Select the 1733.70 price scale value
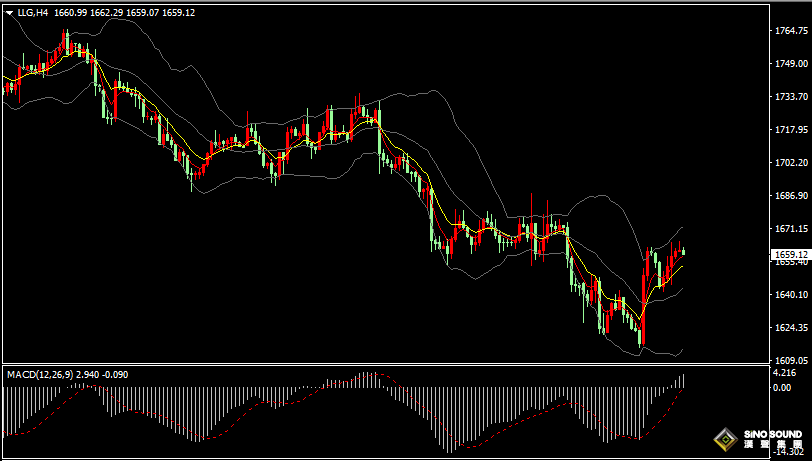 (x=791, y=96)
